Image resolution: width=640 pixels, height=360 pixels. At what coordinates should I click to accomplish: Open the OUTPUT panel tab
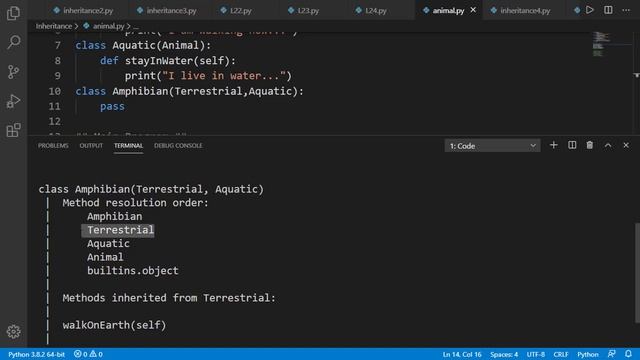tap(91, 146)
